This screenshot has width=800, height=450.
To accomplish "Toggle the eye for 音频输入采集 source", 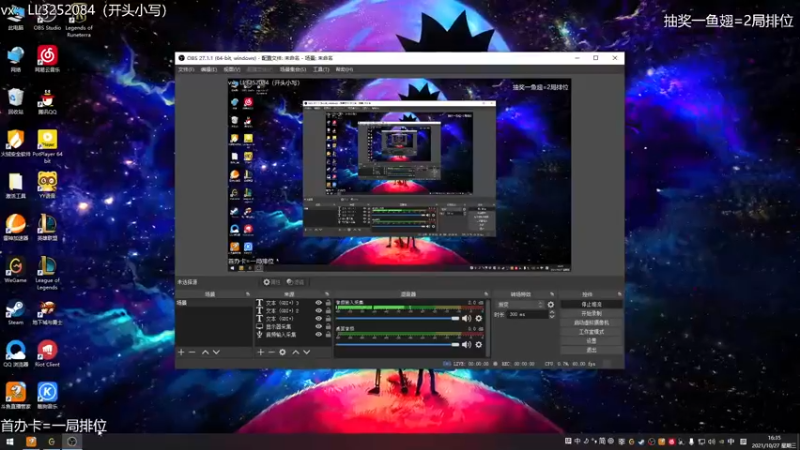I will [319, 335].
